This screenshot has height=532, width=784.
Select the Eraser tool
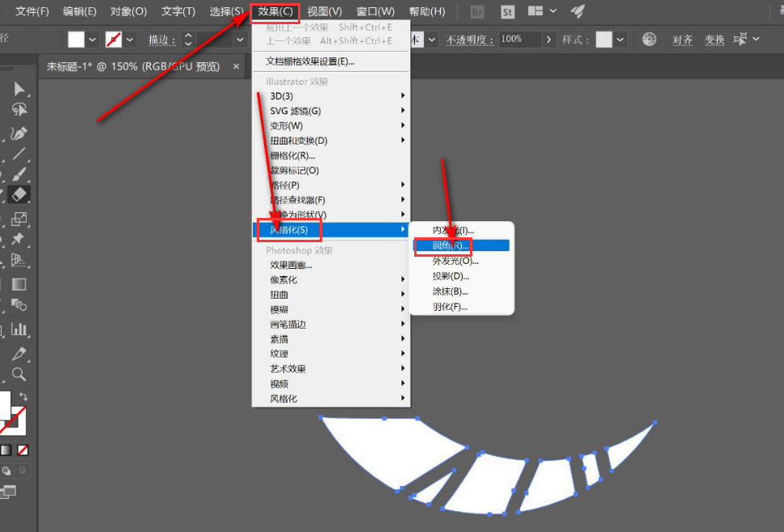[19, 195]
